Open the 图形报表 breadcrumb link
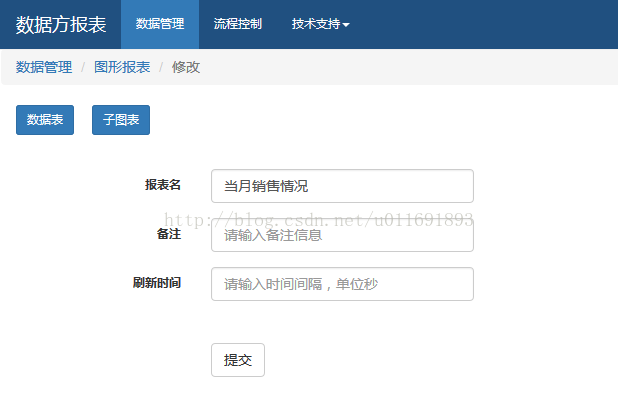Image resolution: width=618 pixels, height=418 pixels. [122, 67]
